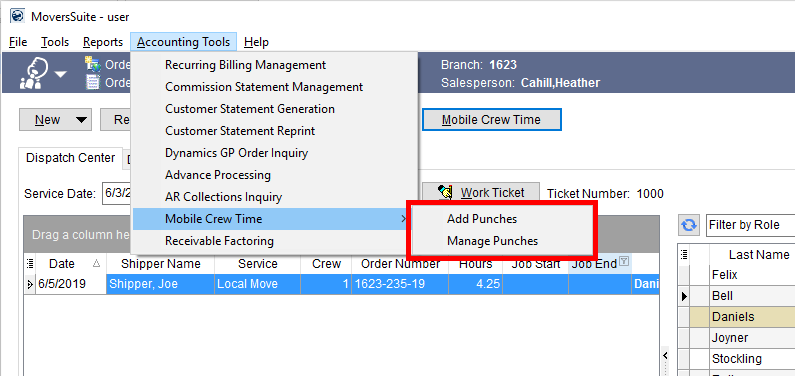Open the jobs grid column chooser icon
Image resolution: width=795 pixels, height=376 pixels.
pos(29,263)
